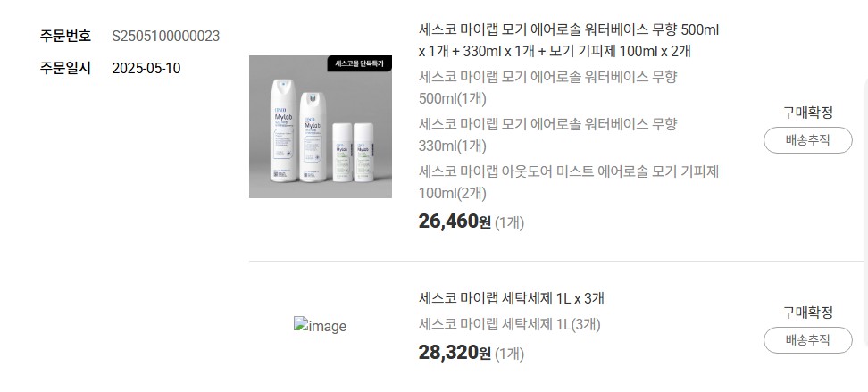Click the 주문일시 label
The width and height of the screenshot is (868, 392).
click(x=65, y=69)
